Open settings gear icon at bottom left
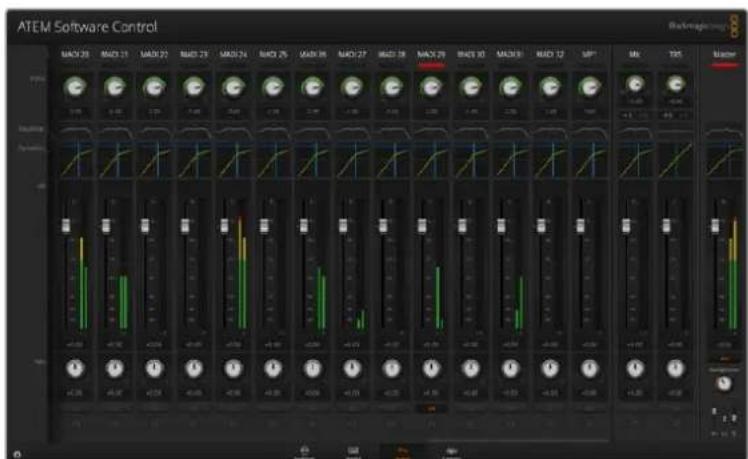Screen dimensions: 748x459 click(x=17, y=454)
